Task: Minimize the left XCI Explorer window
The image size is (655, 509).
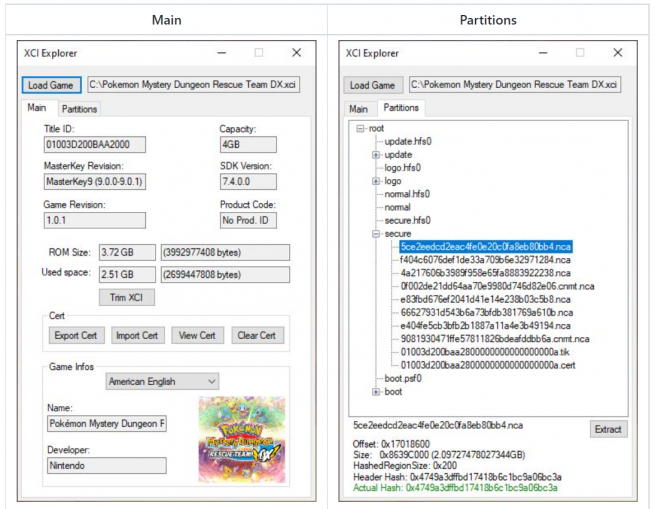Action: click(x=222, y=53)
